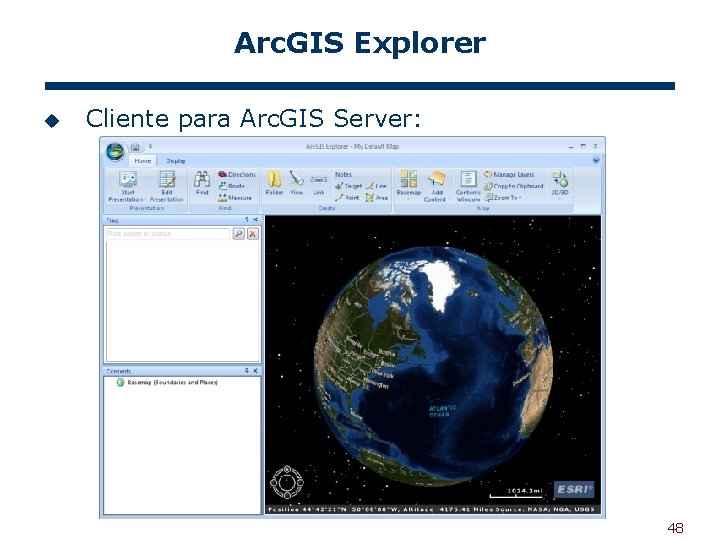Open the ArcGIS Explorer globe application button
This screenshot has height=540, width=720.
[x=115, y=151]
